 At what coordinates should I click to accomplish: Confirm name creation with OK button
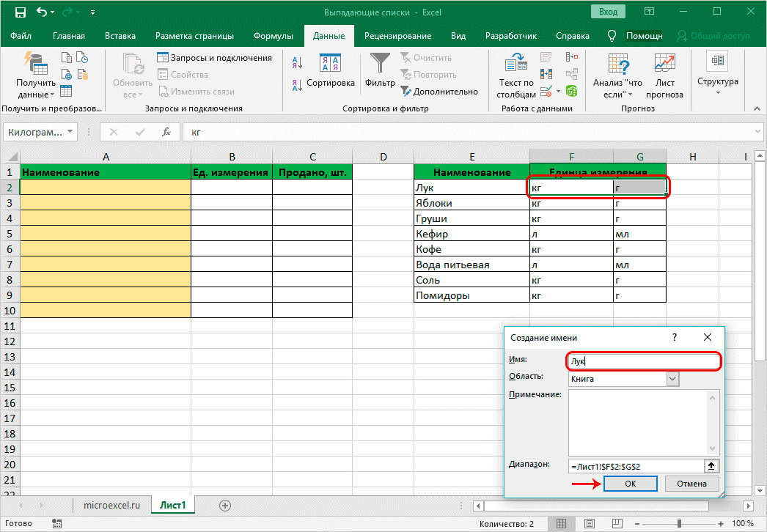pos(631,484)
